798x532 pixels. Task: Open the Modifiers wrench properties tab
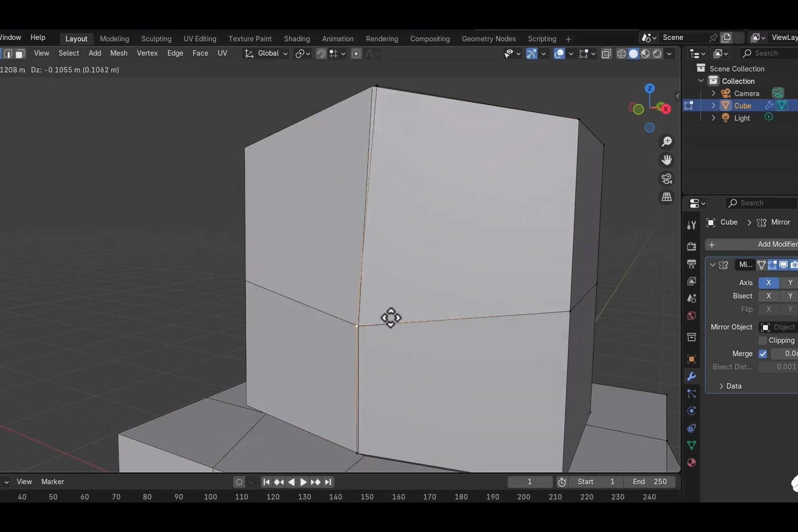coord(691,377)
